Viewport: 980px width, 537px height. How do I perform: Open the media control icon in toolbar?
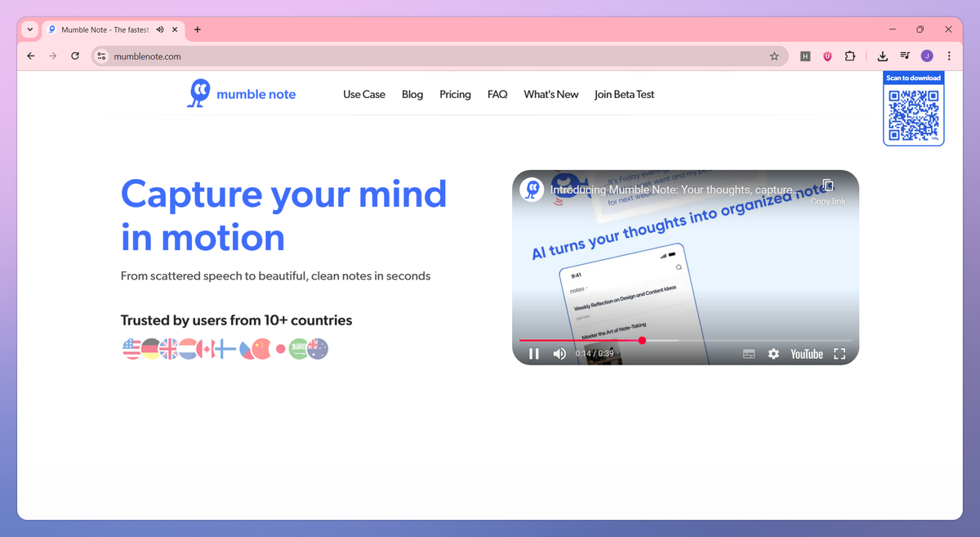click(x=905, y=56)
